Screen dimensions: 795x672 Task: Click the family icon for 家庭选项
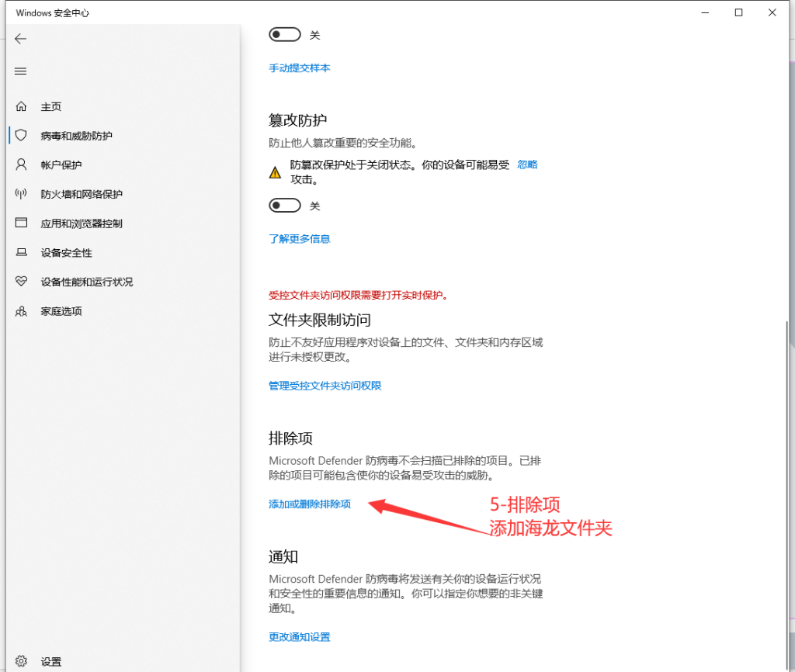coord(21,310)
